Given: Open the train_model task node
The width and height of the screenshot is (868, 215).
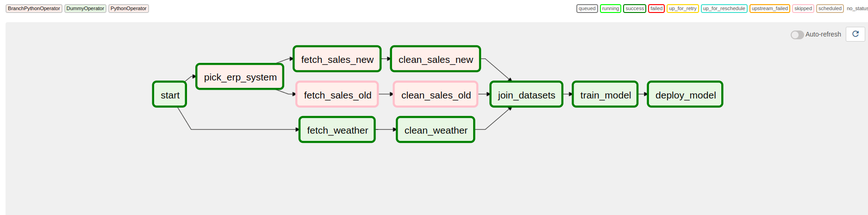Looking at the screenshot, I should [x=605, y=95].
